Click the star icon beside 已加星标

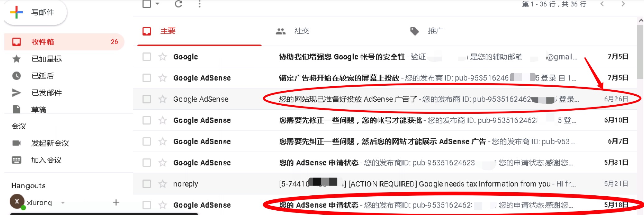point(16,59)
